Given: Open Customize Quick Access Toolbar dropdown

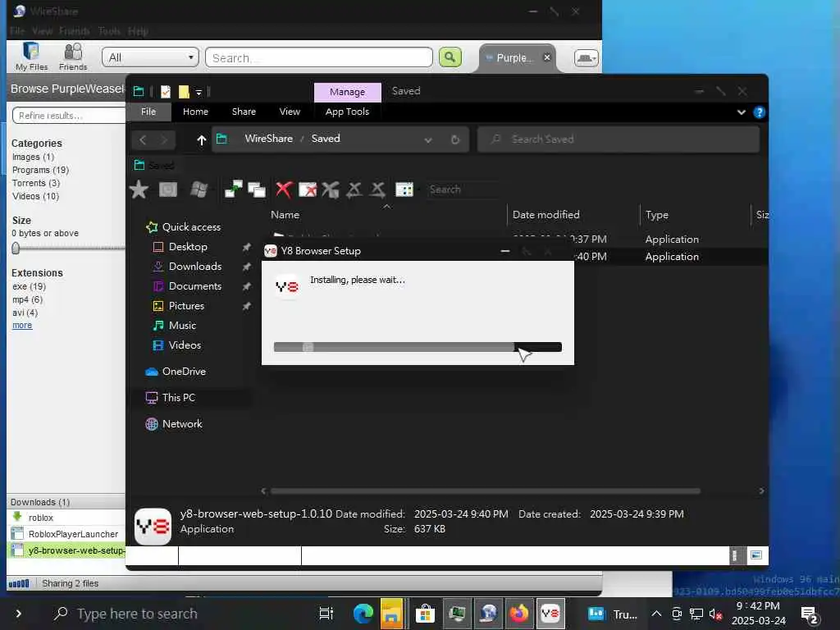Looking at the screenshot, I should 199,92.
